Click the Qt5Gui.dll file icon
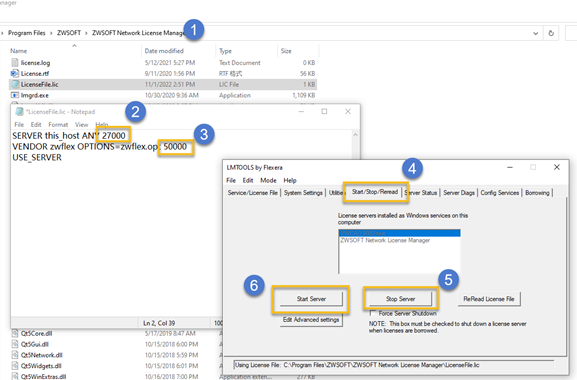 (15, 344)
